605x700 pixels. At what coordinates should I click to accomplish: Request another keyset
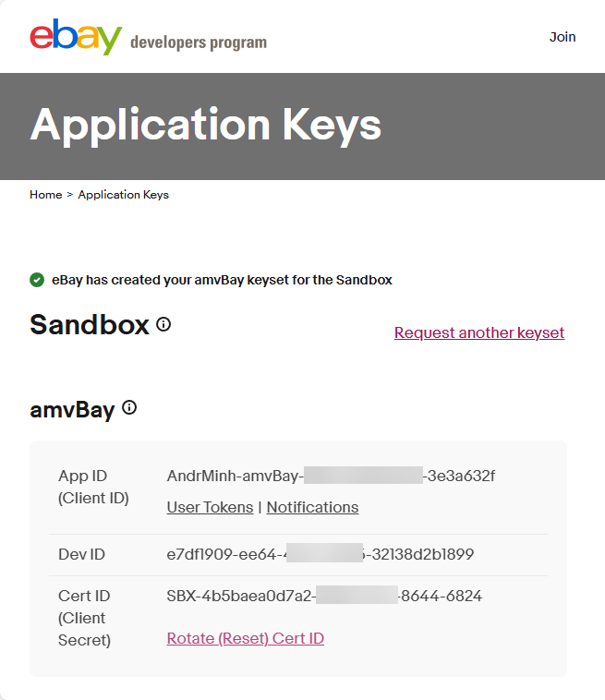(478, 332)
